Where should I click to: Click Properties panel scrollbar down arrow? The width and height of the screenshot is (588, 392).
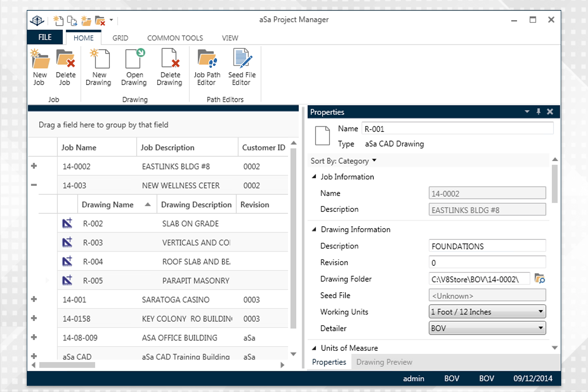555,348
